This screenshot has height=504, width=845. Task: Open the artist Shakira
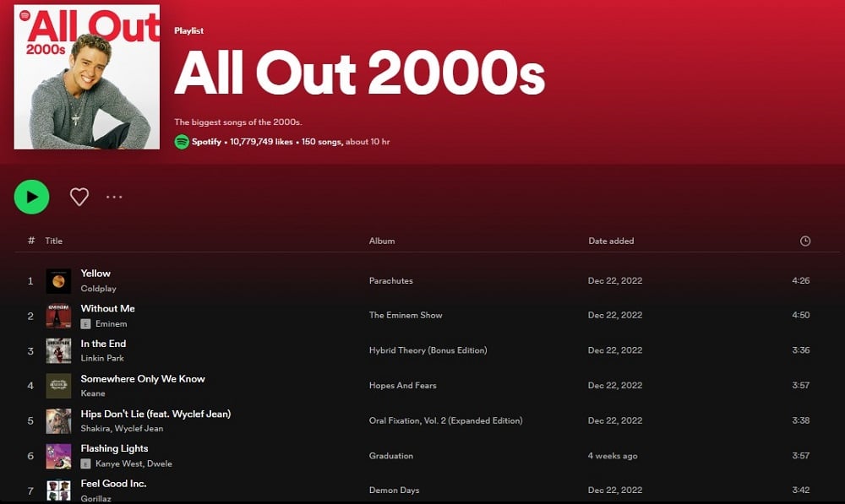click(95, 429)
